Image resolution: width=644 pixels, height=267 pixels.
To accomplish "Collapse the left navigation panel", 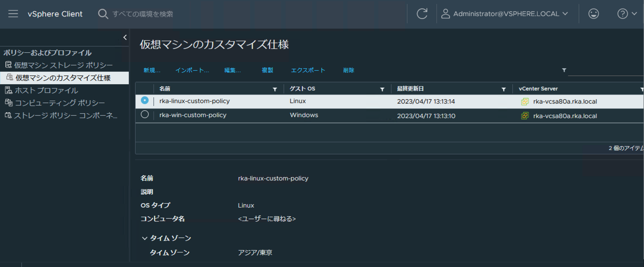I will (x=125, y=37).
